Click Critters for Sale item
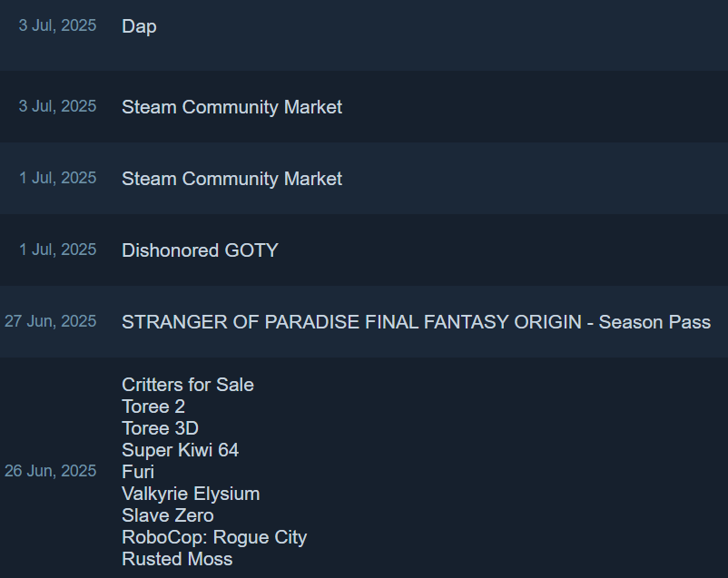 pos(188,385)
